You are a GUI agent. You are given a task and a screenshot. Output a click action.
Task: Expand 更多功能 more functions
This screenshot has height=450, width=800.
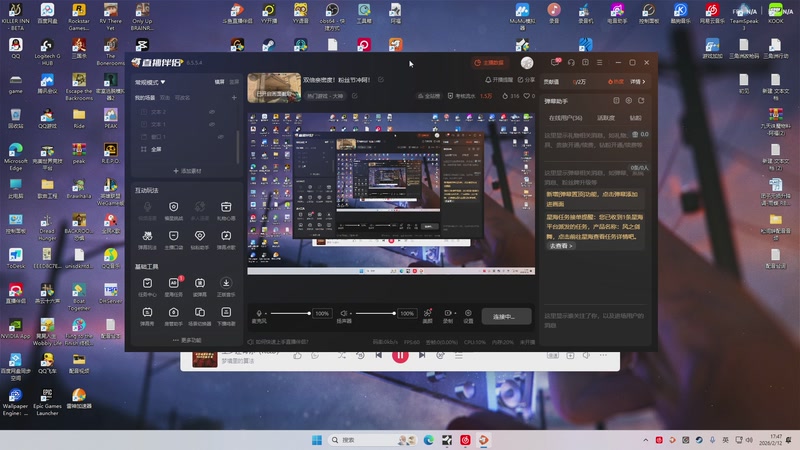187,340
